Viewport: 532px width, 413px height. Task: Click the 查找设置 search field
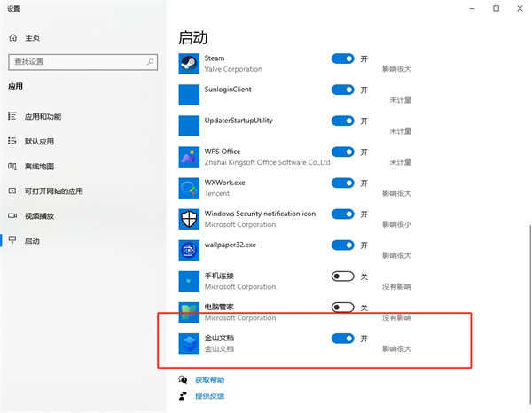point(75,61)
